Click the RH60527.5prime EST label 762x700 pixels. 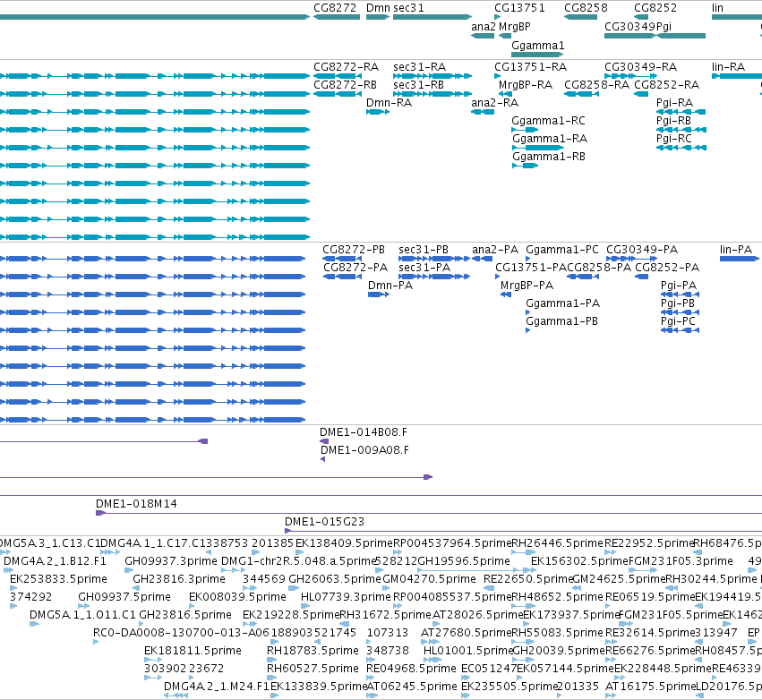(313, 669)
